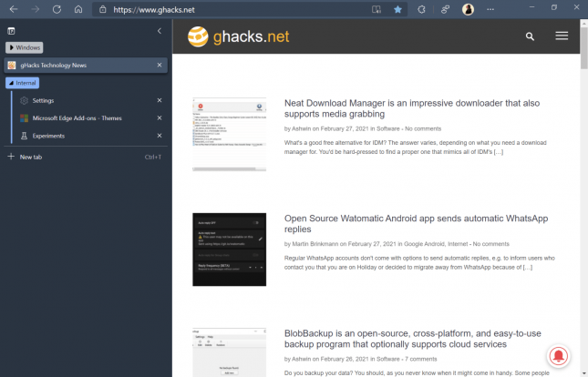
Task: Reload the current page
Action: pos(57,9)
